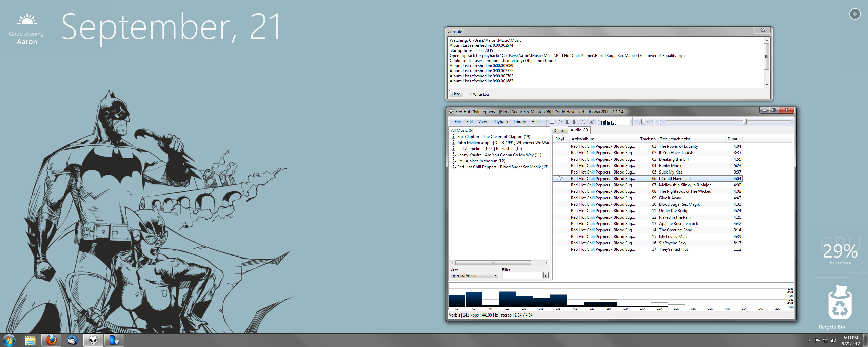Viewport: 868px width, 347px height.
Task: Pause the current track
Action: [568, 122]
